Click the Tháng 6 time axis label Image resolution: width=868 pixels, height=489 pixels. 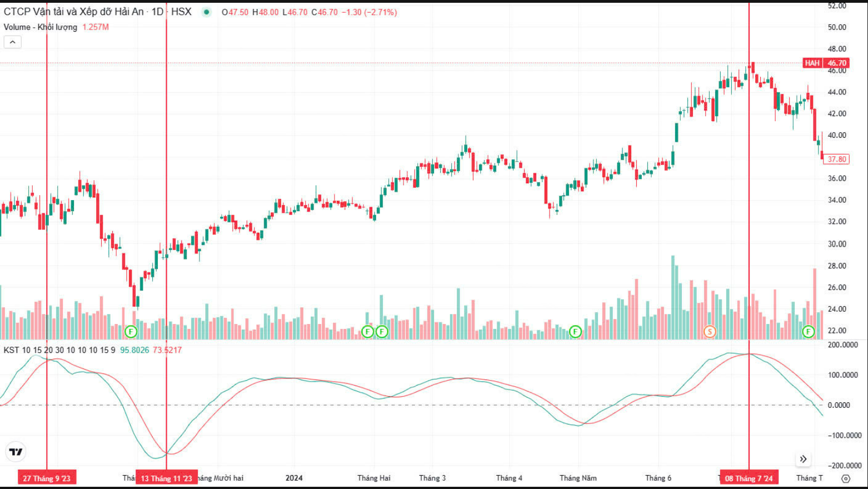[658, 478]
